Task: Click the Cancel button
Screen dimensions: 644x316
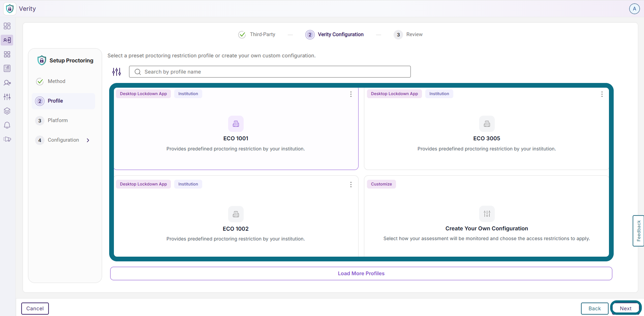Action: (35, 309)
